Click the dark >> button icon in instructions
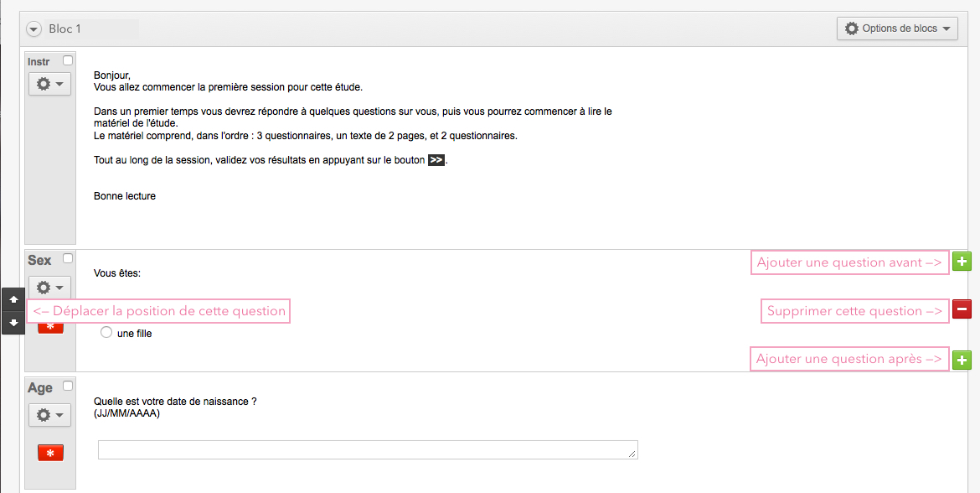 pos(436,160)
